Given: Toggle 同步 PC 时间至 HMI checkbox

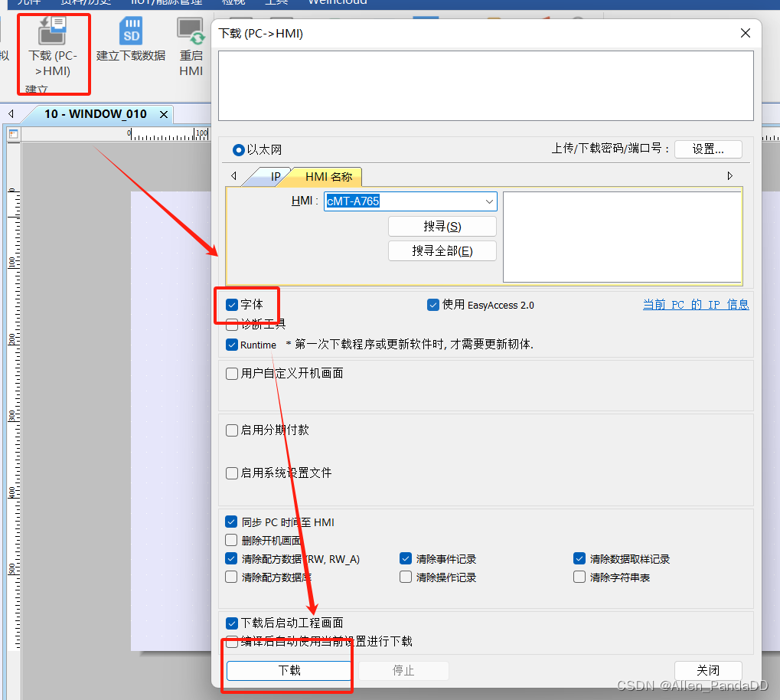Looking at the screenshot, I should tap(231, 522).
